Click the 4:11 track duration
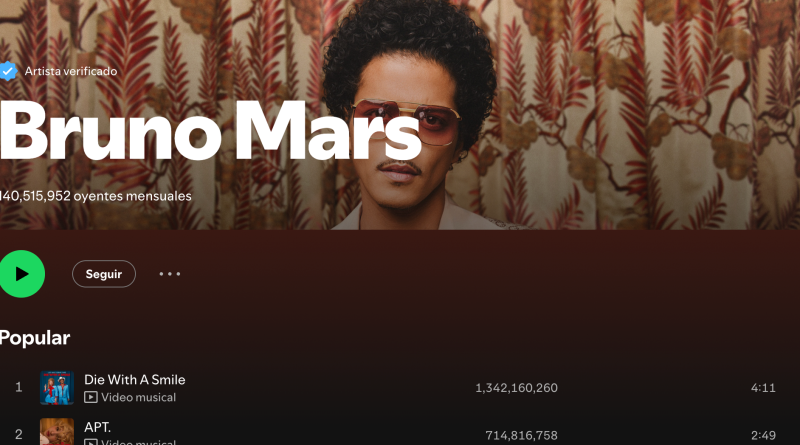Image resolution: width=800 pixels, height=445 pixels. 763,388
